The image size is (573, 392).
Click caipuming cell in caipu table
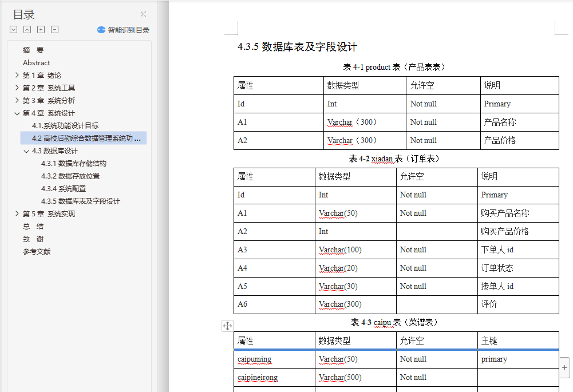click(274, 359)
